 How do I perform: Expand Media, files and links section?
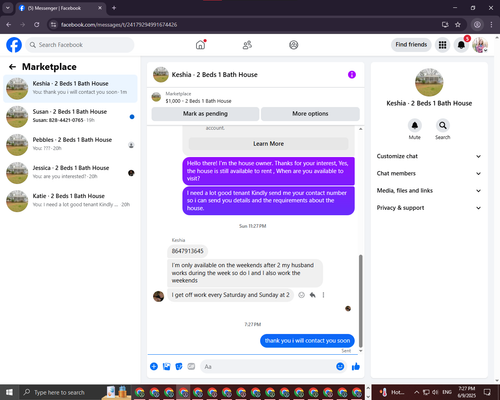(x=429, y=191)
